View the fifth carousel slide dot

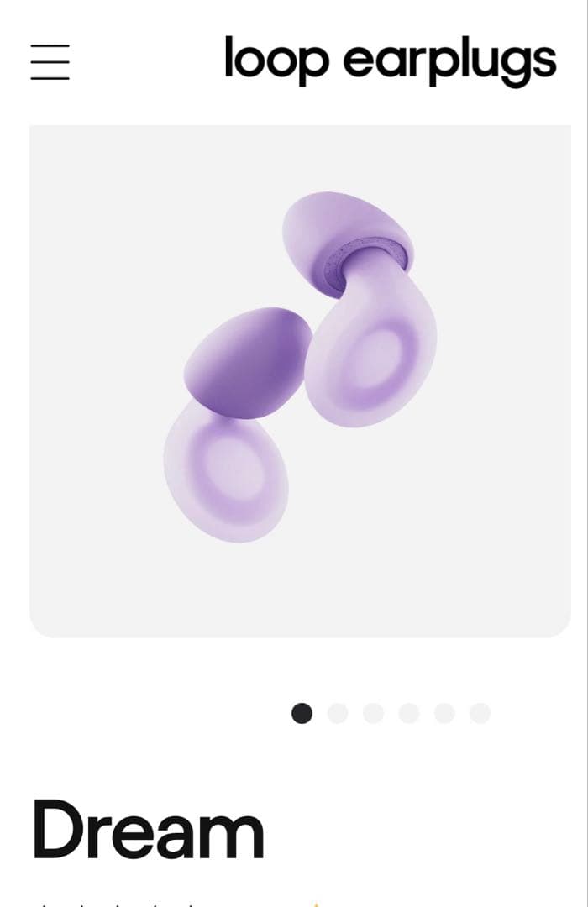coord(444,713)
